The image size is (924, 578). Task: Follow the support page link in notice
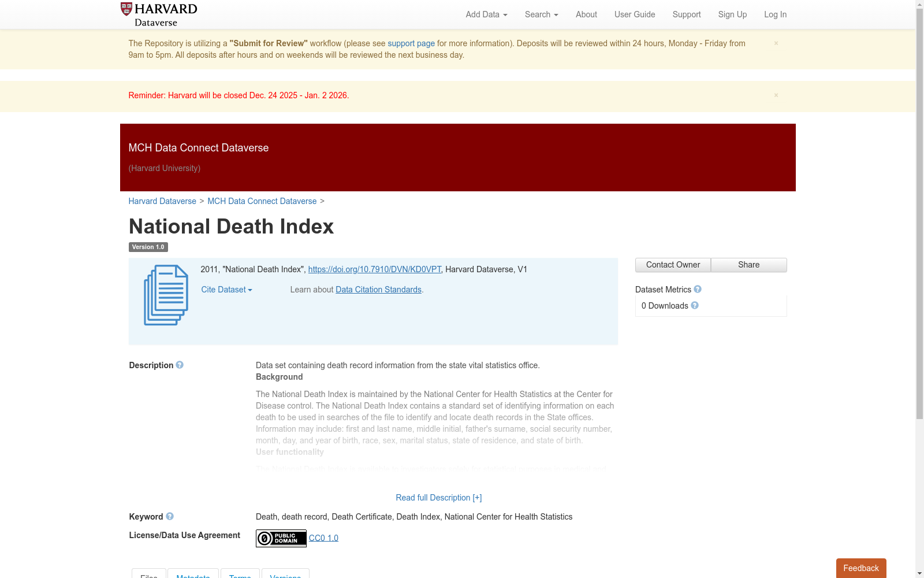(411, 43)
